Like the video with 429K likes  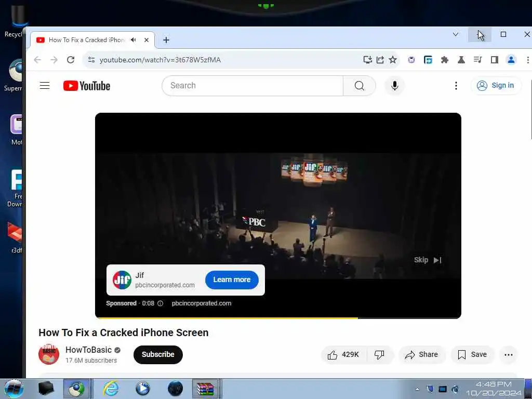click(343, 354)
